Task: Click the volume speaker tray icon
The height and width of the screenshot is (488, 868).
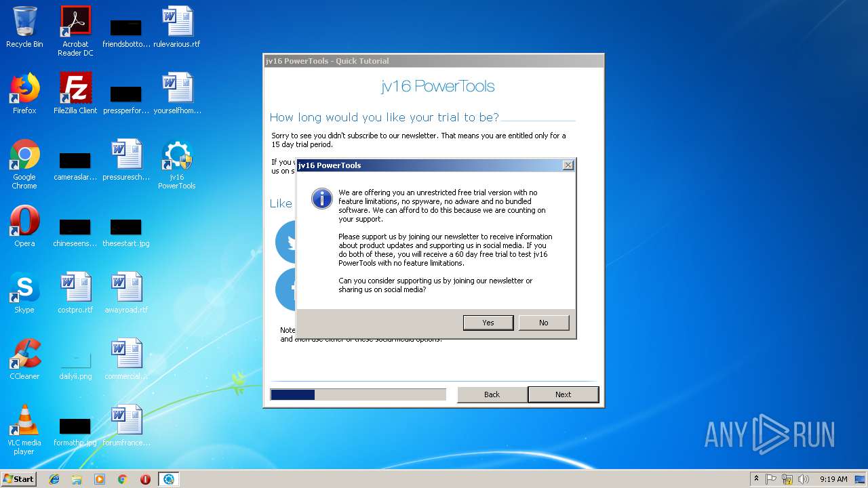Action: (804, 479)
